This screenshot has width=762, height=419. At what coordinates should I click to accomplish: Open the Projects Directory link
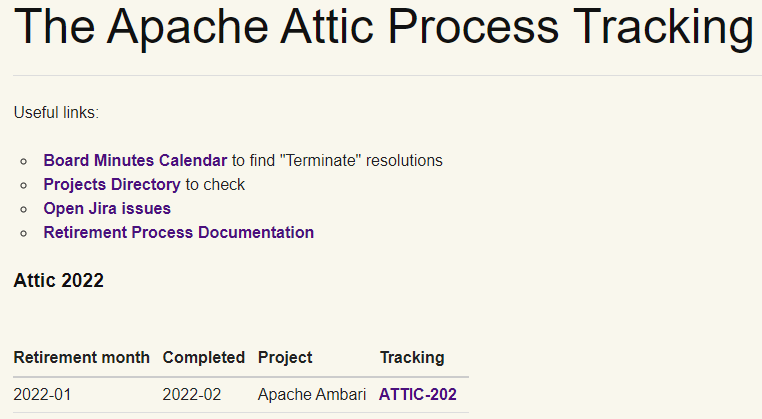112,184
